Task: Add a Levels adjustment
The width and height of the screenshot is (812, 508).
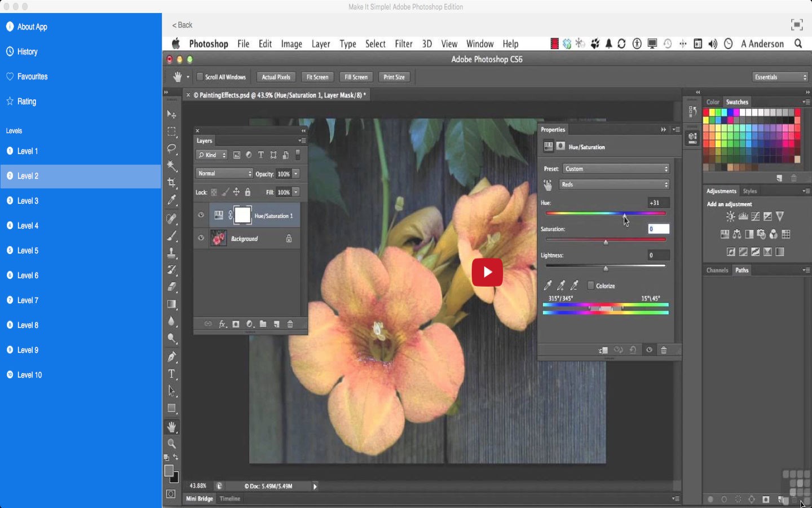Action: (743, 216)
